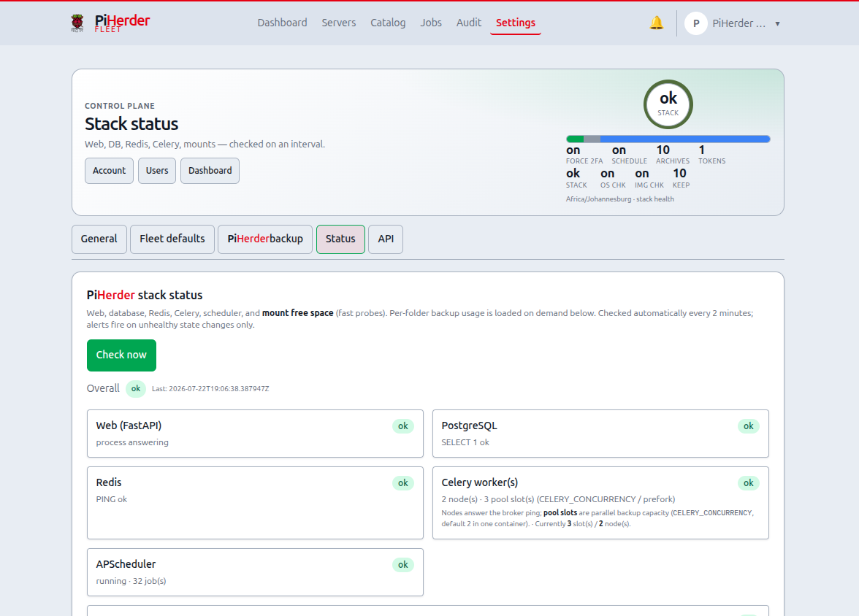Click the ok badge on Web (FastAPI) card

tap(402, 426)
